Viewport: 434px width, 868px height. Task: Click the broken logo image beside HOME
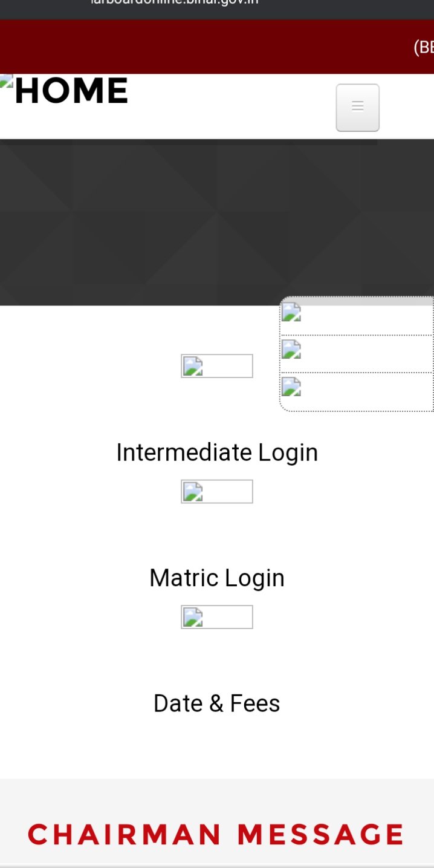(6, 83)
